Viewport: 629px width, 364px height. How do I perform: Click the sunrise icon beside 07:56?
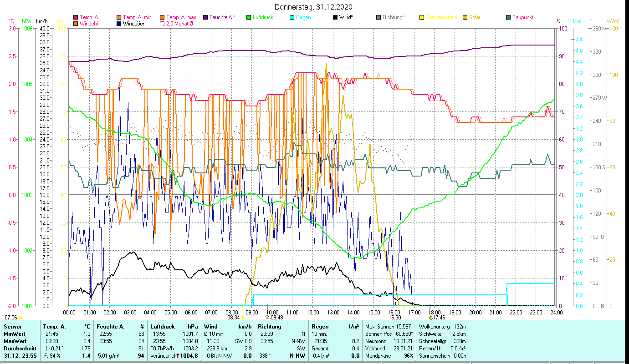click(20, 318)
